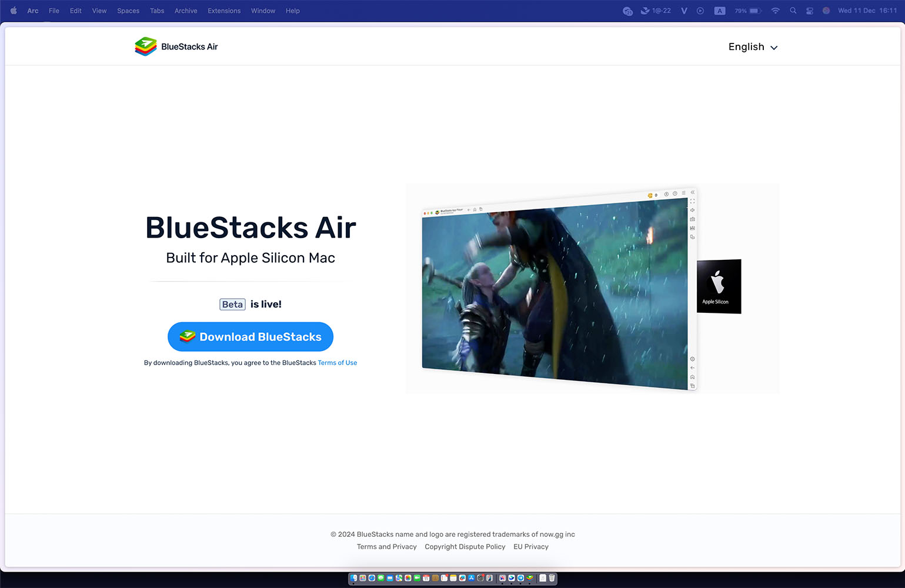Screen dimensions: 905x588
Task: Open Safari from the dock
Action: click(372, 578)
